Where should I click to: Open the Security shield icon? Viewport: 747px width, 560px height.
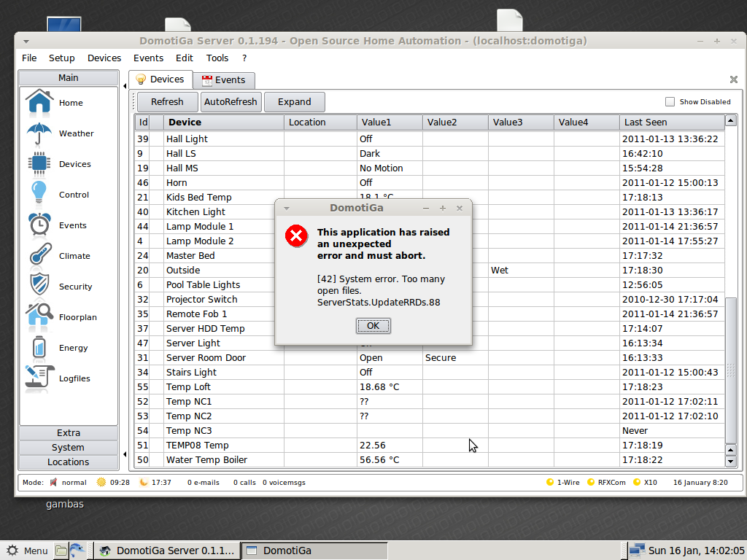(x=39, y=285)
